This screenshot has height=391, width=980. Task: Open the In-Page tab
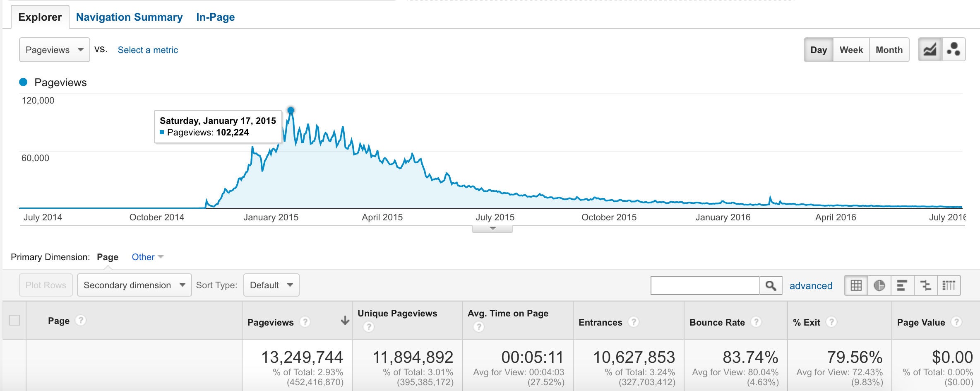click(x=215, y=17)
